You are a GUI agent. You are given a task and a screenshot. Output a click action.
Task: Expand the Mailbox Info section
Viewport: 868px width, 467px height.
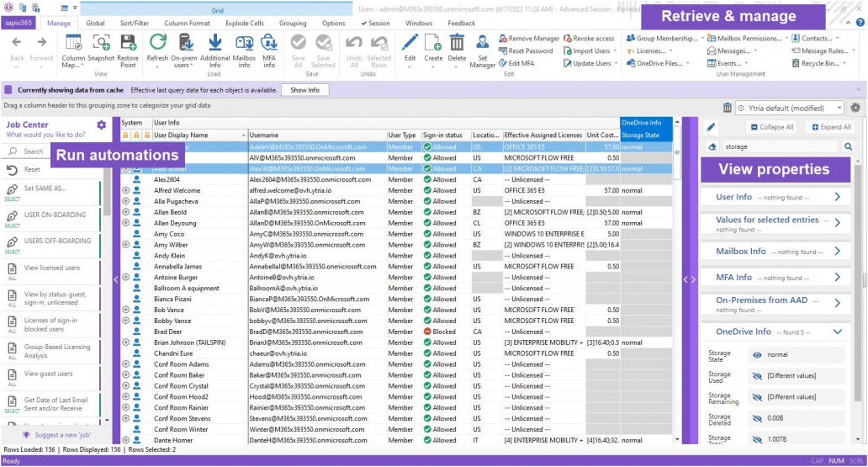tap(838, 251)
